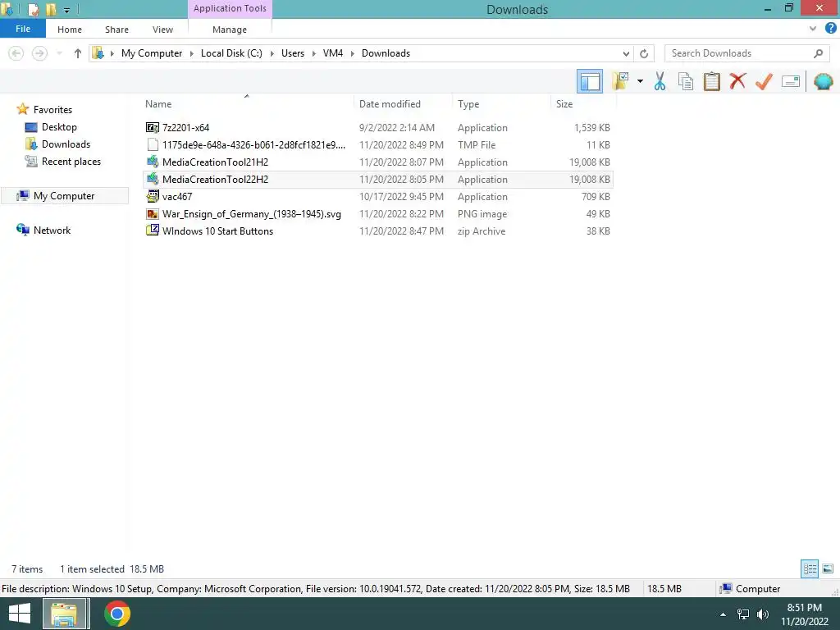
Task: Sort by the Type column header
Action: (468, 104)
